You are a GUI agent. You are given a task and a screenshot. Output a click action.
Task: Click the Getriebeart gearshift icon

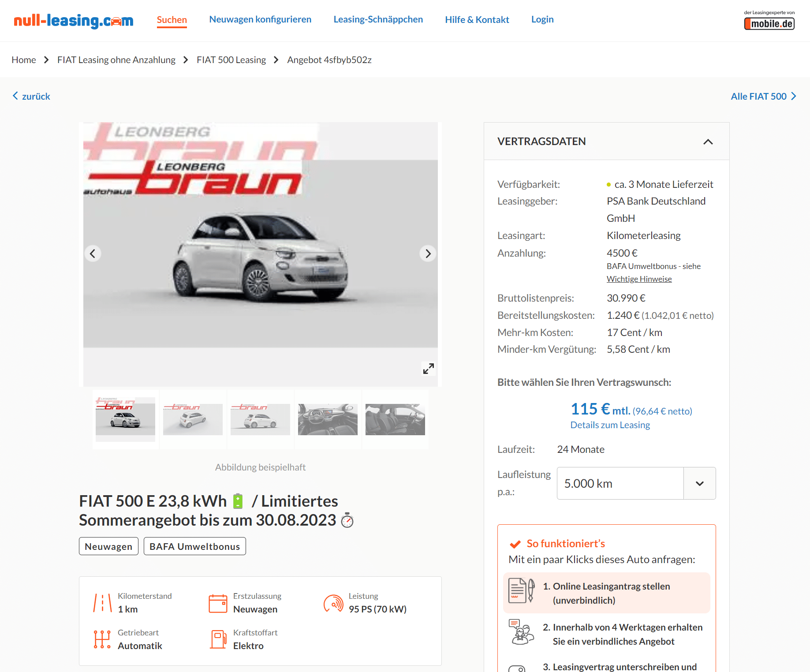coord(102,639)
